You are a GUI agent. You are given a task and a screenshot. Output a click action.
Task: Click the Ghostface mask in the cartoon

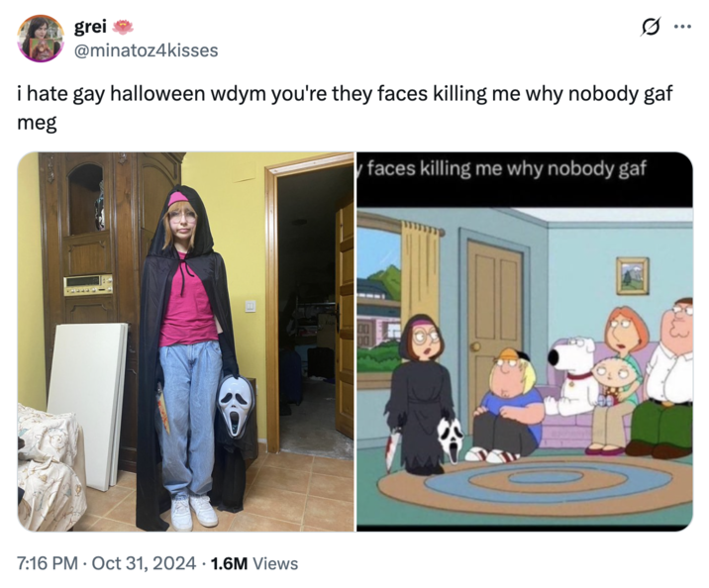click(451, 436)
